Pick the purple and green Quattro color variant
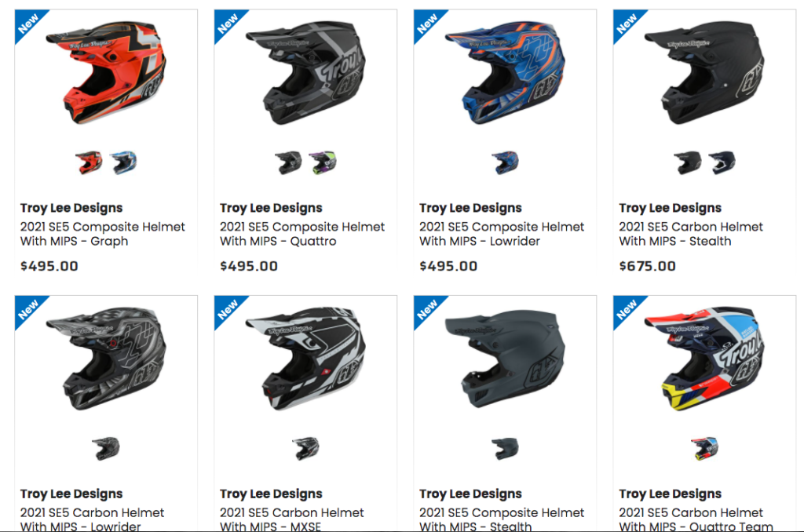This screenshot has width=804, height=532. coord(323,163)
